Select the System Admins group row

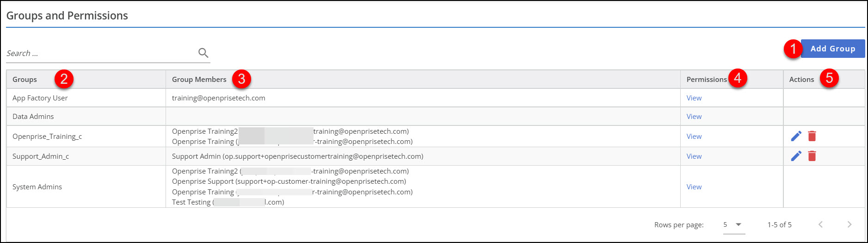[37, 187]
